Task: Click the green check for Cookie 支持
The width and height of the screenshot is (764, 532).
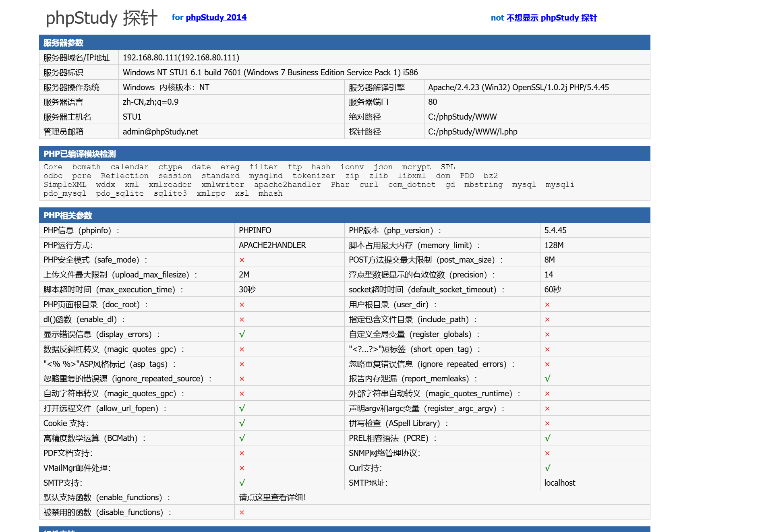Action: (242, 423)
